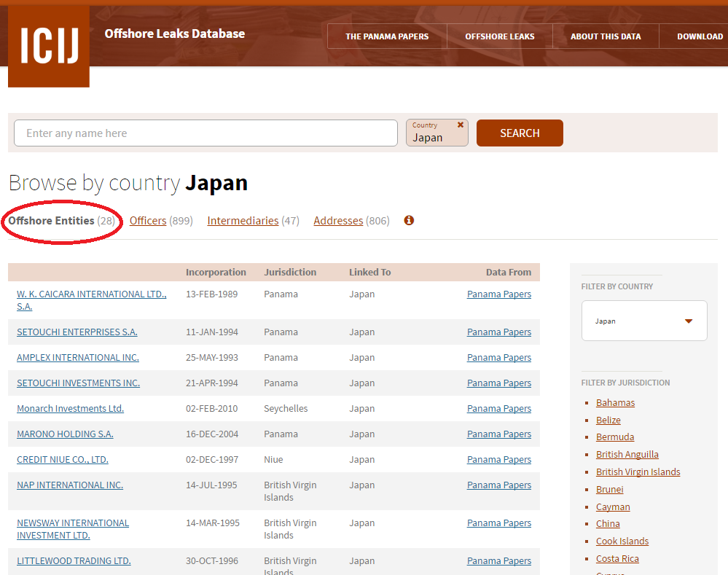The width and height of the screenshot is (728, 575).
Task: Filter jurisdiction by Brunei
Action: click(x=610, y=490)
